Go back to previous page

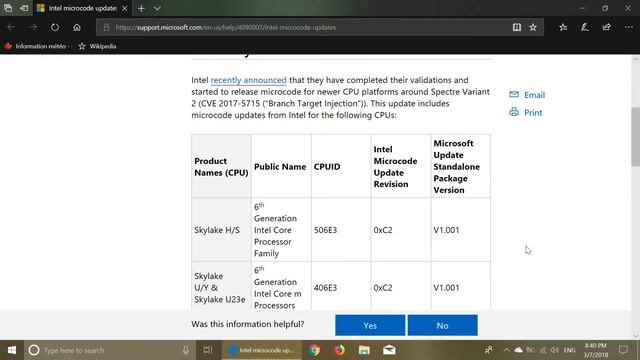click(x=11, y=27)
